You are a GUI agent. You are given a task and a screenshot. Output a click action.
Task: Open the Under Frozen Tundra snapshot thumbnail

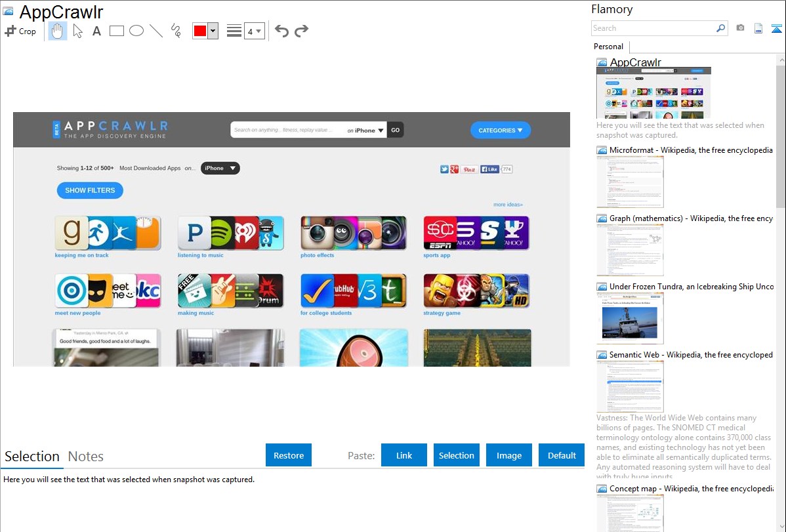coord(630,318)
